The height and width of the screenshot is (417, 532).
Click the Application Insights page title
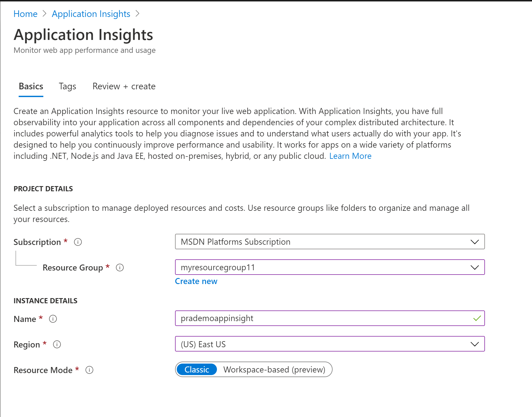pyautogui.click(x=83, y=35)
